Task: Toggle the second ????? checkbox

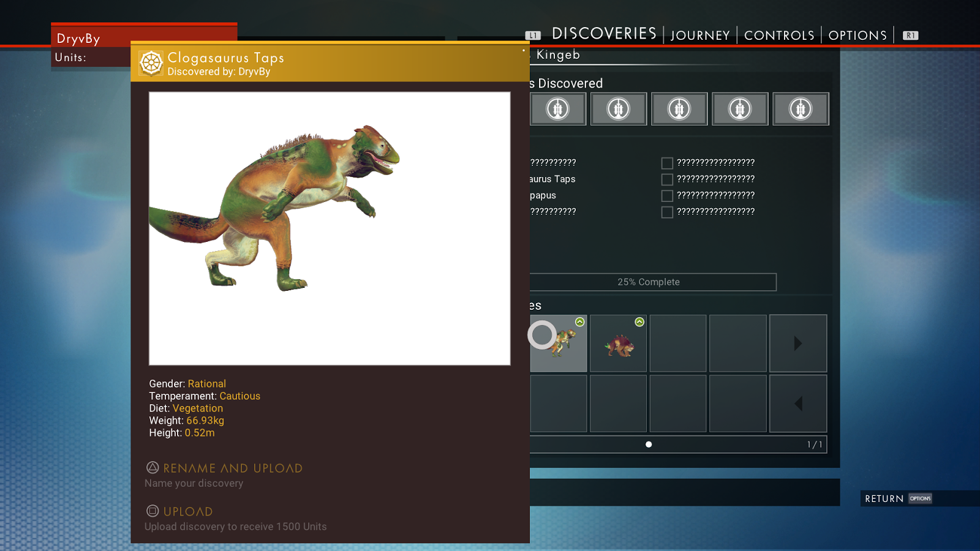Action: click(667, 179)
